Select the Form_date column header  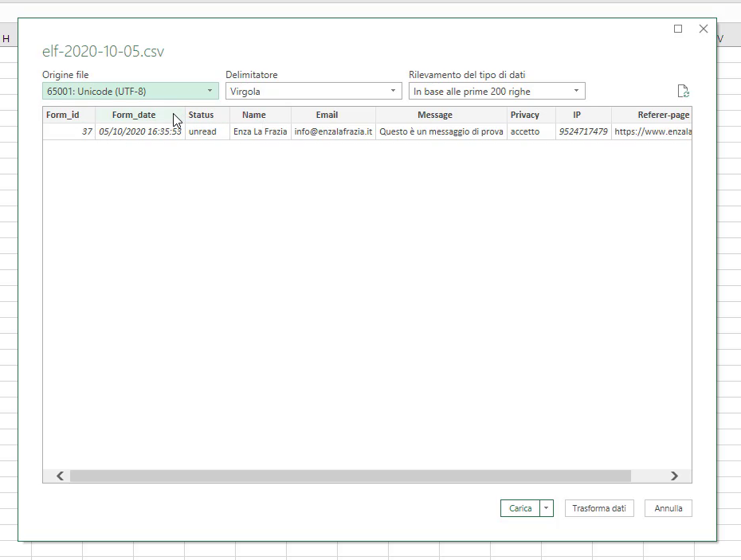click(x=134, y=115)
